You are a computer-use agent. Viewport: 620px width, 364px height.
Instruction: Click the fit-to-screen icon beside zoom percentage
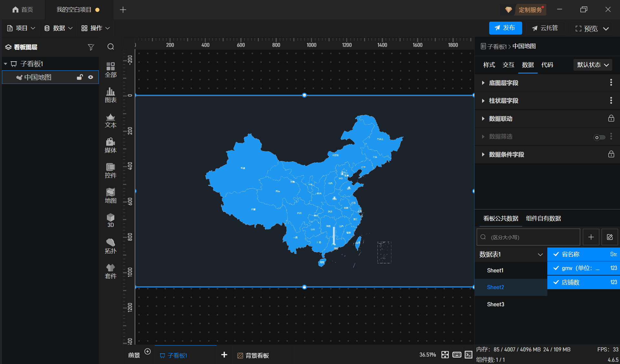click(x=445, y=355)
